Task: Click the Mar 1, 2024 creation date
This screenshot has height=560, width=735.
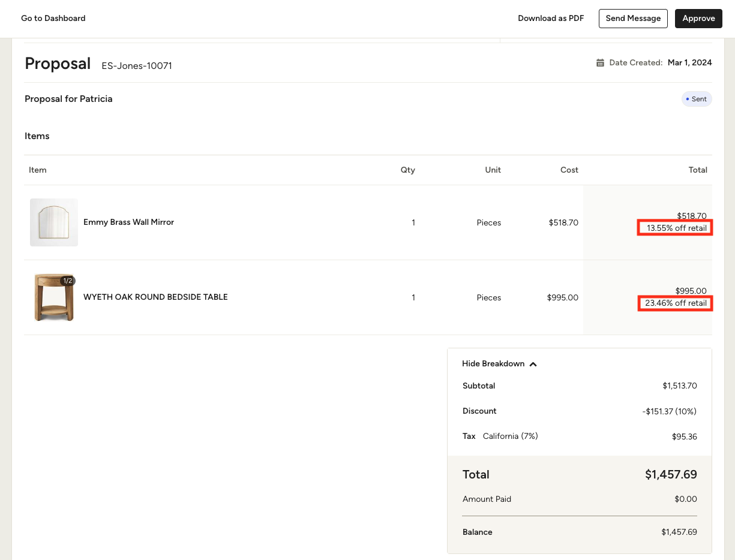Action: 689,63
